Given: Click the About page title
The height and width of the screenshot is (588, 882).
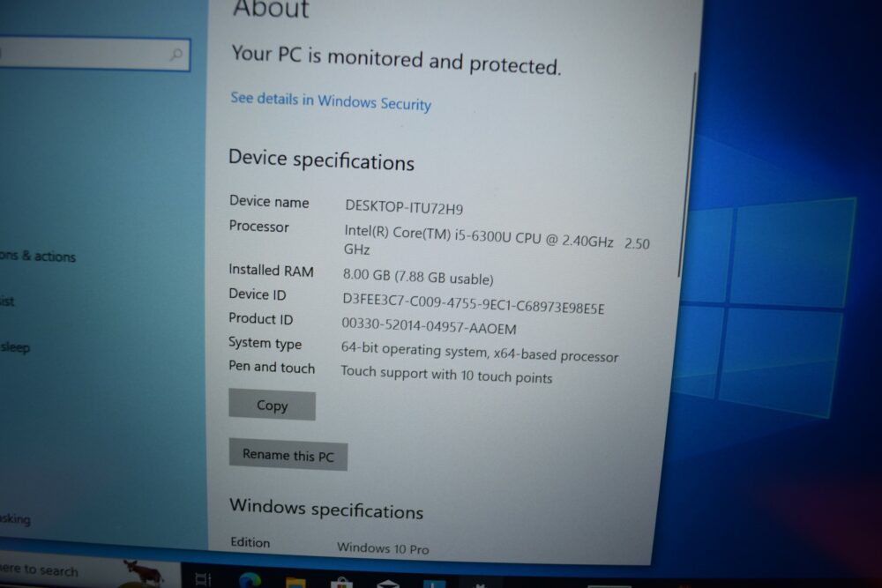Looking at the screenshot, I should point(271,9).
